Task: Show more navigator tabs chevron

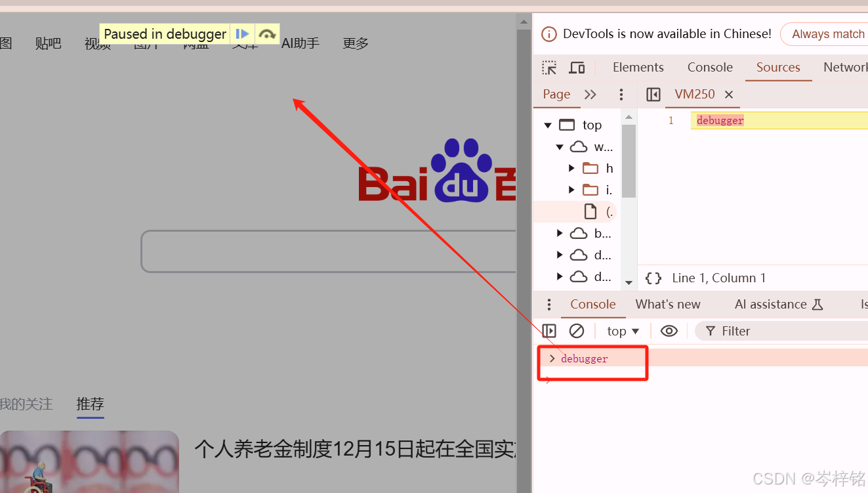Action: [x=590, y=95]
